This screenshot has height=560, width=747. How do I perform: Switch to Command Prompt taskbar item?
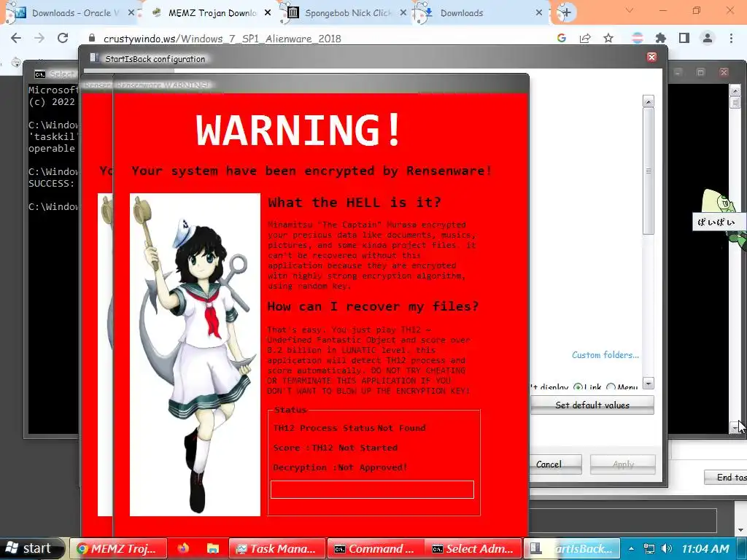pyautogui.click(x=376, y=548)
